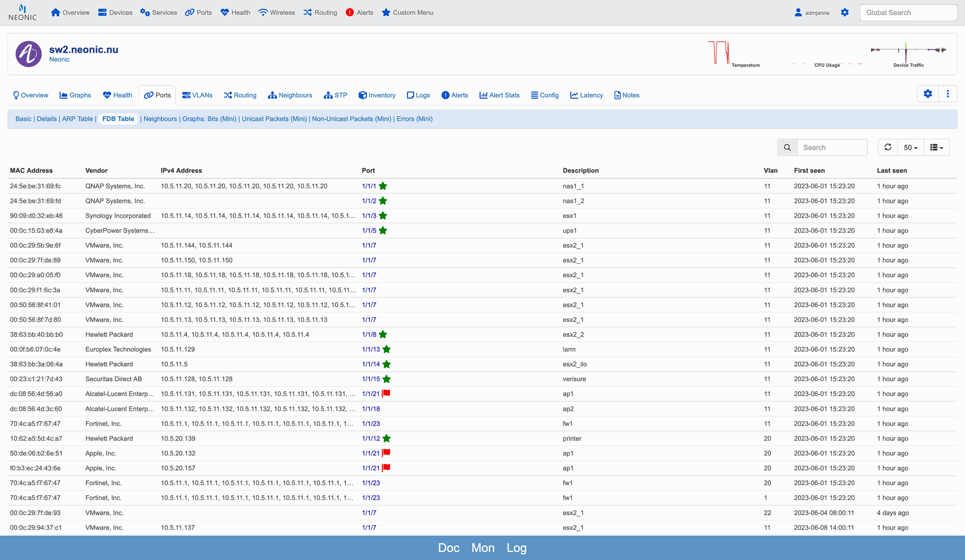The height and width of the screenshot is (560, 965).
Task: Open port 1/1/23 link for fw1 Vlan 11
Action: click(371, 424)
